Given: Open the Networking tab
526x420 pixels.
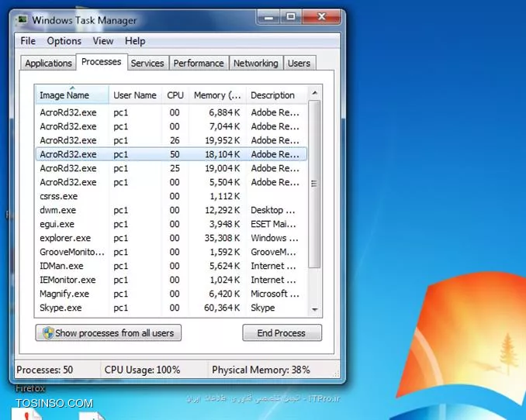Looking at the screenshot, I should tap(255, 63).
